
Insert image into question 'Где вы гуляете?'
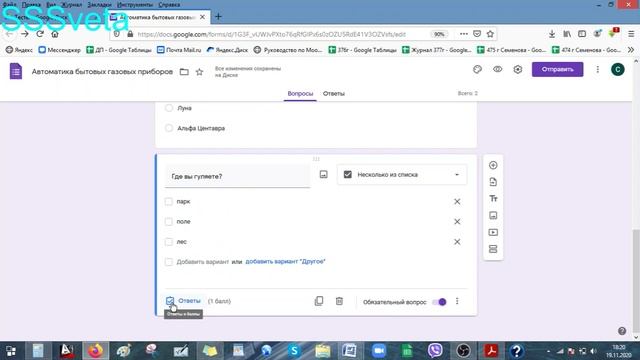coord(323,175)
